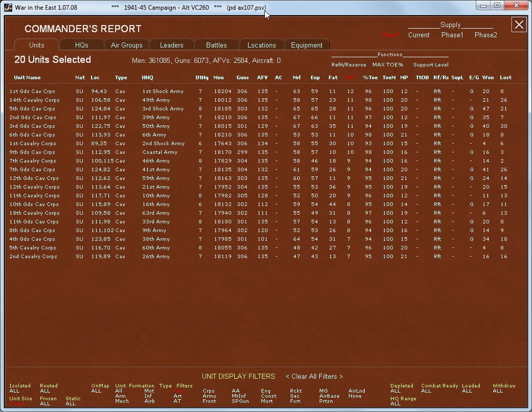Click the Main supply view option
Screen dimensions: 532x412
click(x=391, y=35)
